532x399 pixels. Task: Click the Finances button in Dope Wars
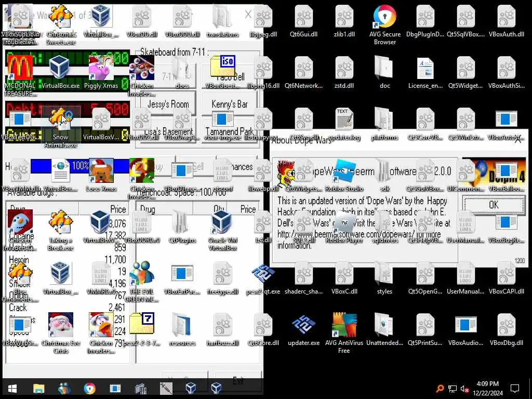click(237, 166)
